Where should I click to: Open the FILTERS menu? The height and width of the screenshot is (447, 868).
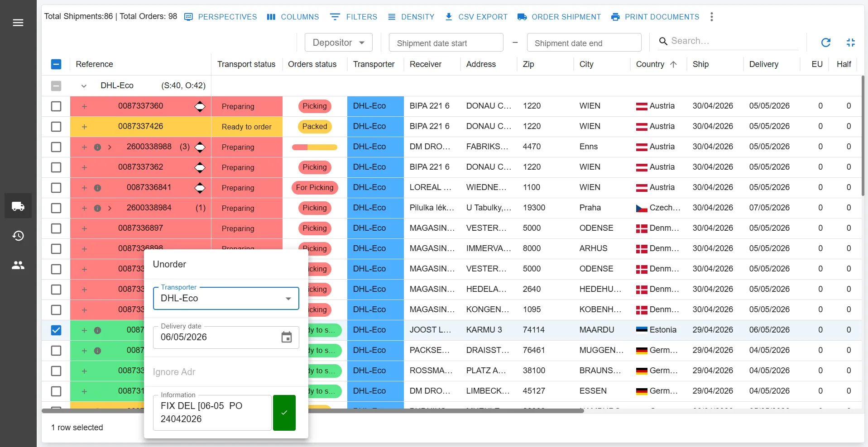coord(354,17)
